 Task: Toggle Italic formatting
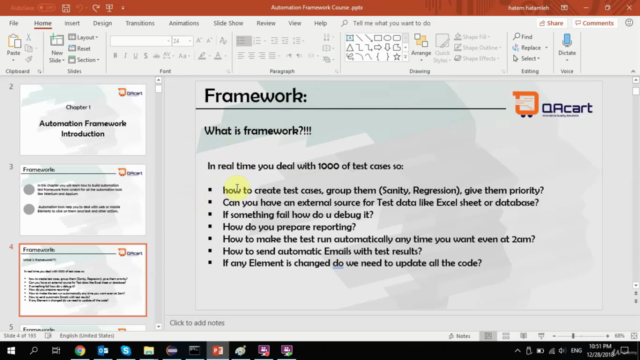(x=125, y=56)
